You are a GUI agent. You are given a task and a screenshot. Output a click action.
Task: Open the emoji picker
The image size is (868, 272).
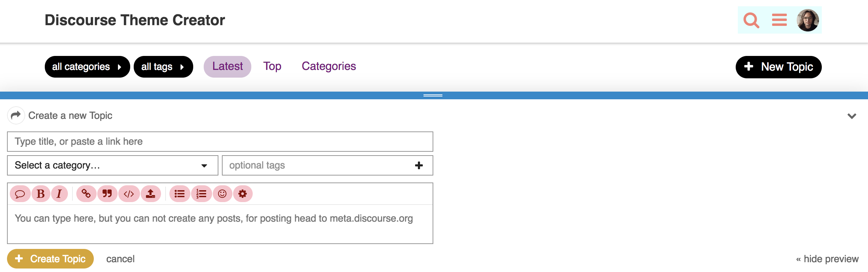pyautogui.click(x=222, y=194)
